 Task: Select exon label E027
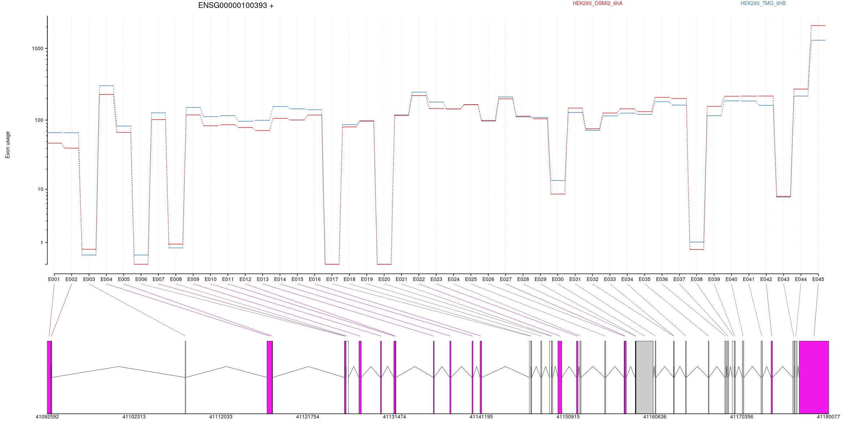pyautogui.click(x=506, y=279)
